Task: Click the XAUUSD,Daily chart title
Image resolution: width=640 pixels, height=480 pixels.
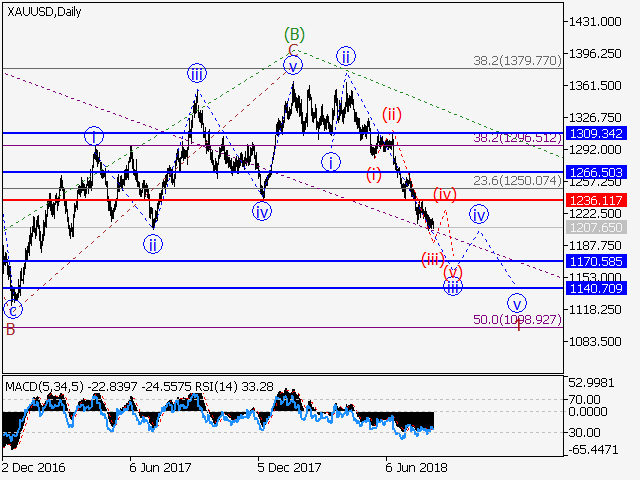Action: point(43,12)
